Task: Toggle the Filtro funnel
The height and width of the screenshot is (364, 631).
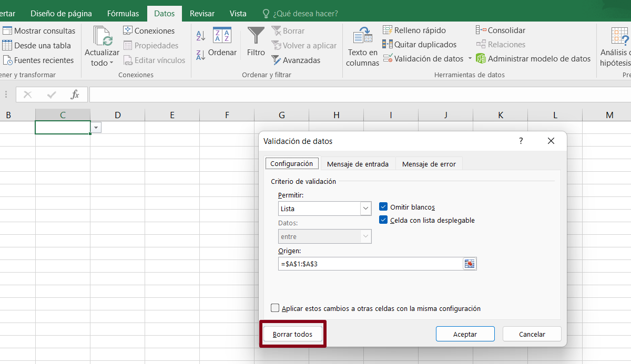Action: pos(256,42)
